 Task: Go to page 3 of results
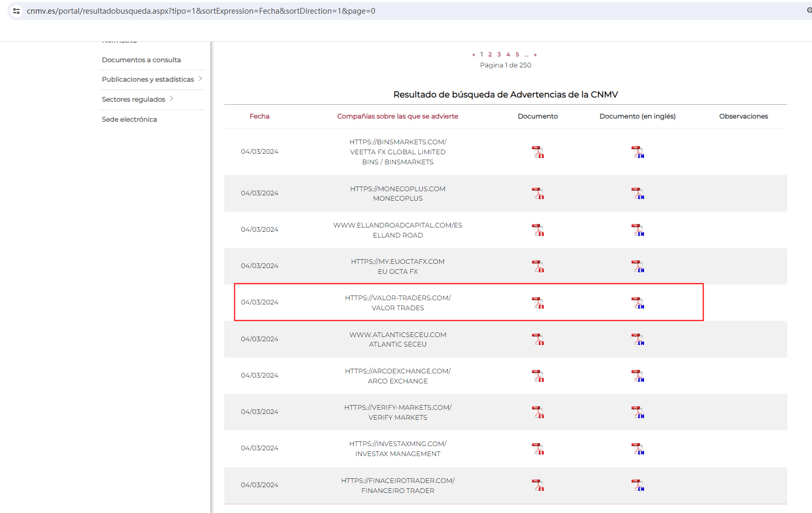coord(499,54)
